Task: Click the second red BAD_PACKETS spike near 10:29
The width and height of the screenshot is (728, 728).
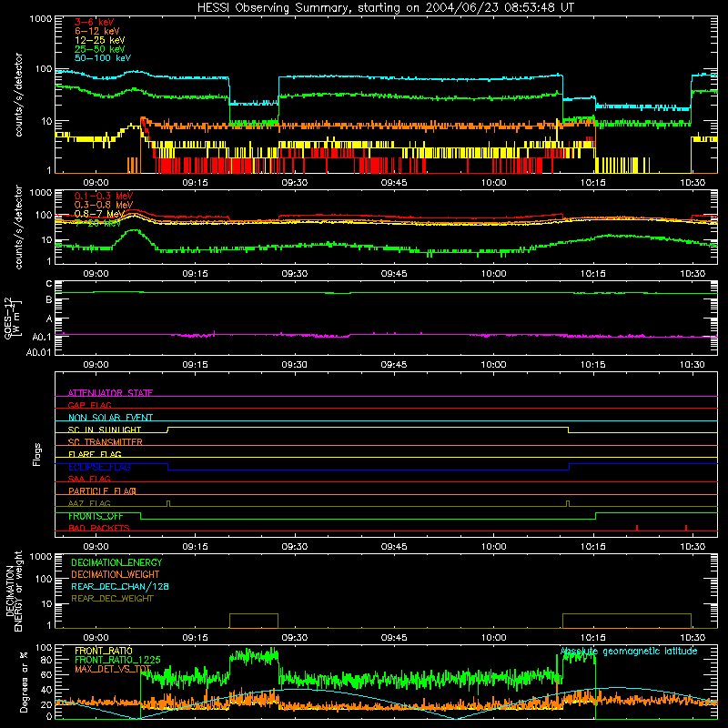Action: click(686, 528)
